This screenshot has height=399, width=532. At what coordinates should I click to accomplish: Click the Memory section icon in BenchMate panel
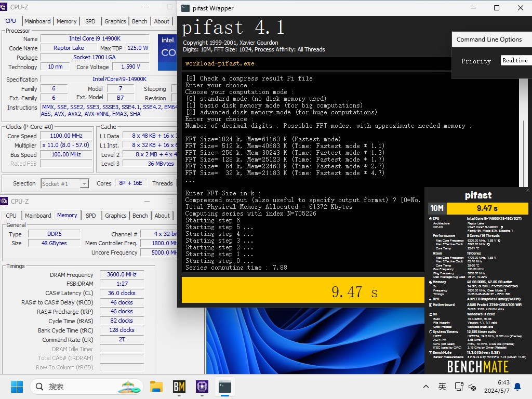(x=431, y=282)
